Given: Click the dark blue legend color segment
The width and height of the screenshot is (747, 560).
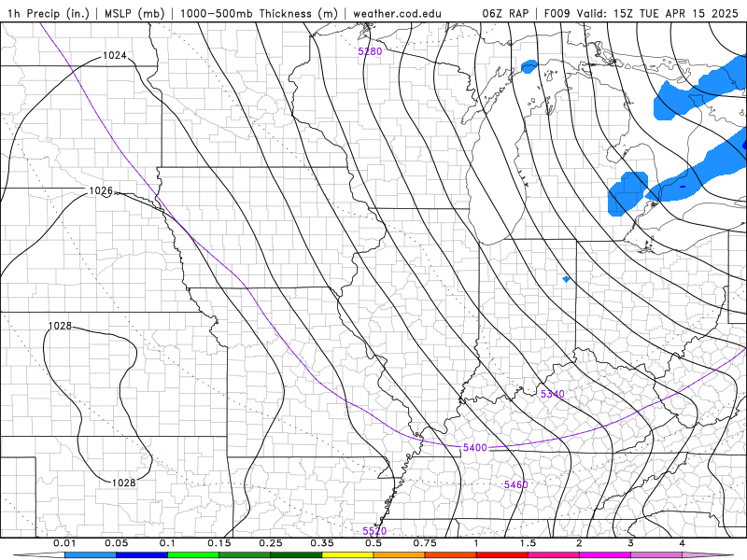Looking at the screenshot, I should [142, 554].
